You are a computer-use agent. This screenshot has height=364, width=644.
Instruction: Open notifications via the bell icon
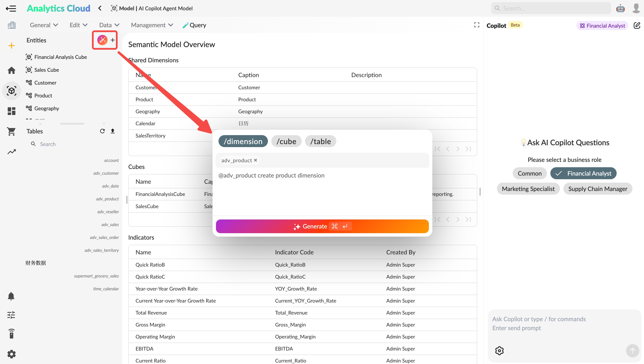click(x=11, y=296)
